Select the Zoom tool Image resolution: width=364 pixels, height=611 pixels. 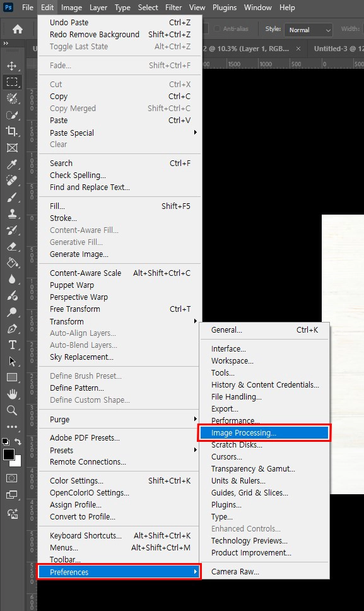[x=12, y=410]
